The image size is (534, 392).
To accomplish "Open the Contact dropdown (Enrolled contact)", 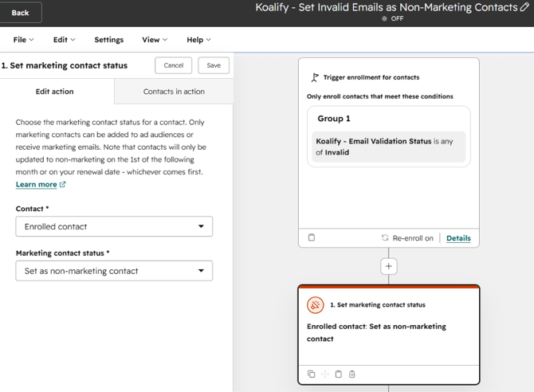I will (114, 226).
